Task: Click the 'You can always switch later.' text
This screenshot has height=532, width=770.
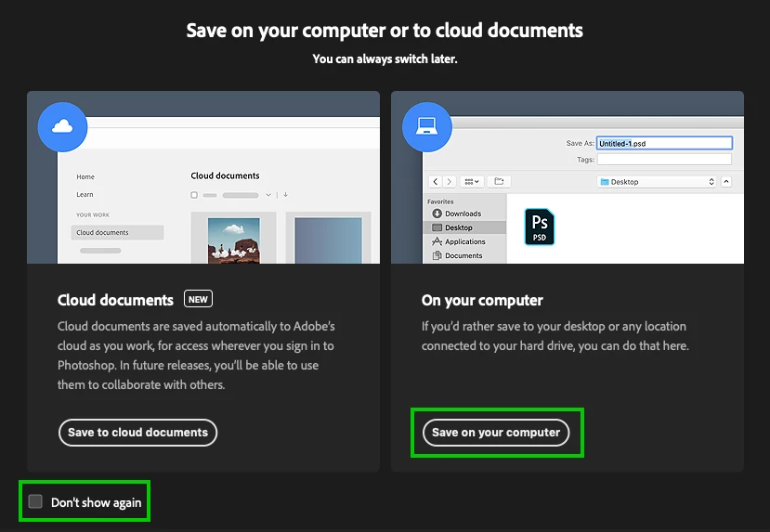Action: [x=385, y=58]
